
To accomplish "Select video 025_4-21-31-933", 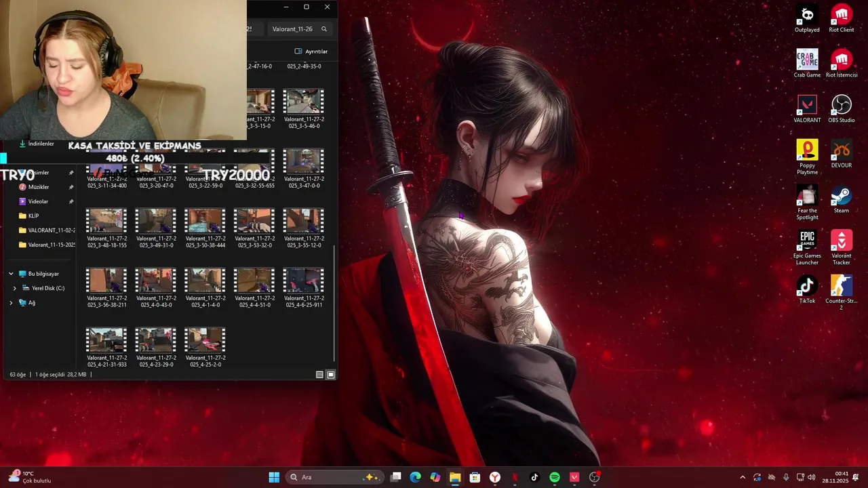I will 106,348.
